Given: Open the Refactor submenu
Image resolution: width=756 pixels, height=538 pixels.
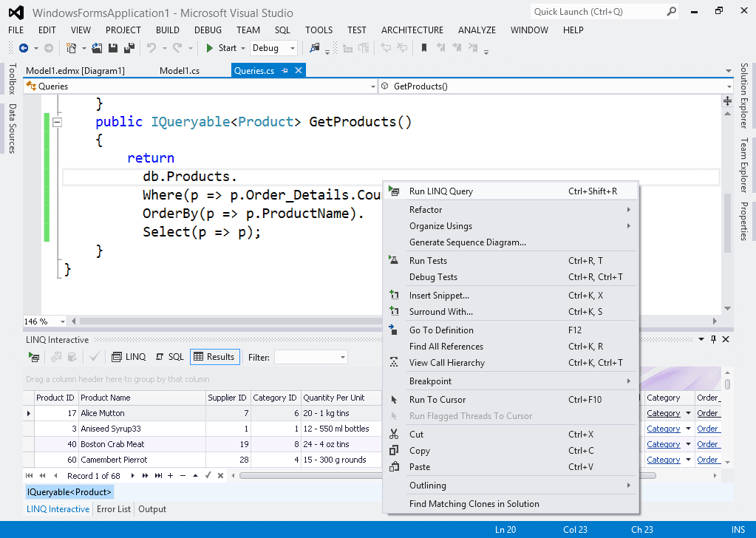Looking at the screenshot, I should pyautogui.click(x=511, y=210).
